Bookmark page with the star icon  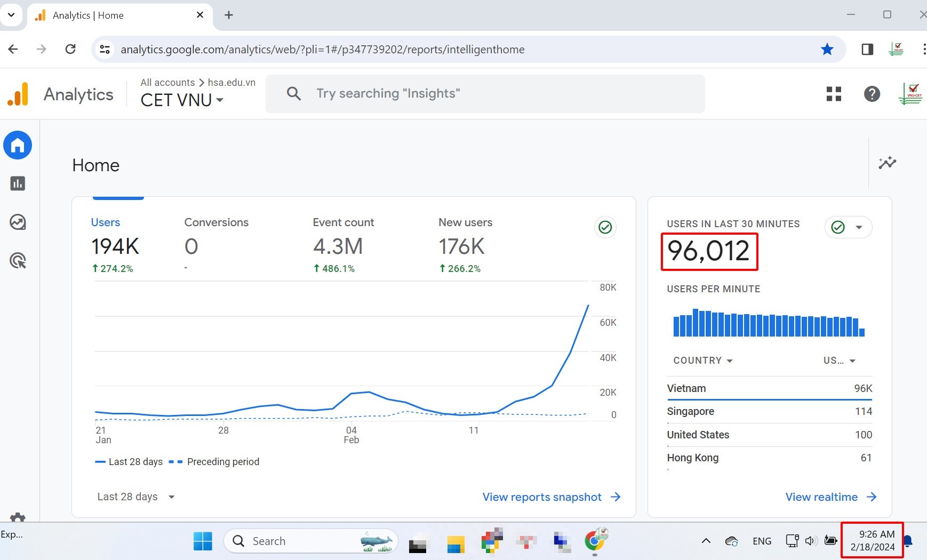tap(827, 50)
